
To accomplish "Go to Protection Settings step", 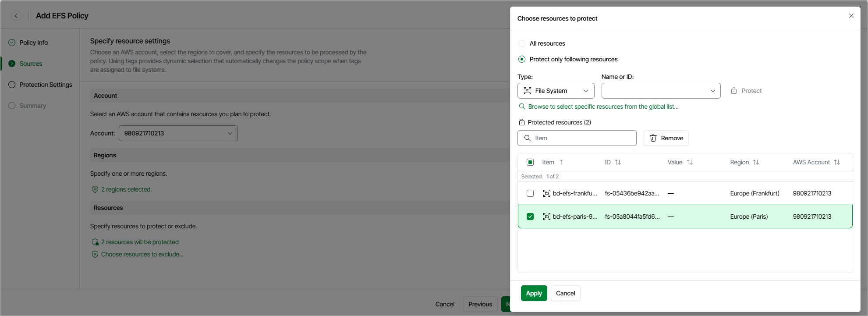I will click(x=46, y=85).
